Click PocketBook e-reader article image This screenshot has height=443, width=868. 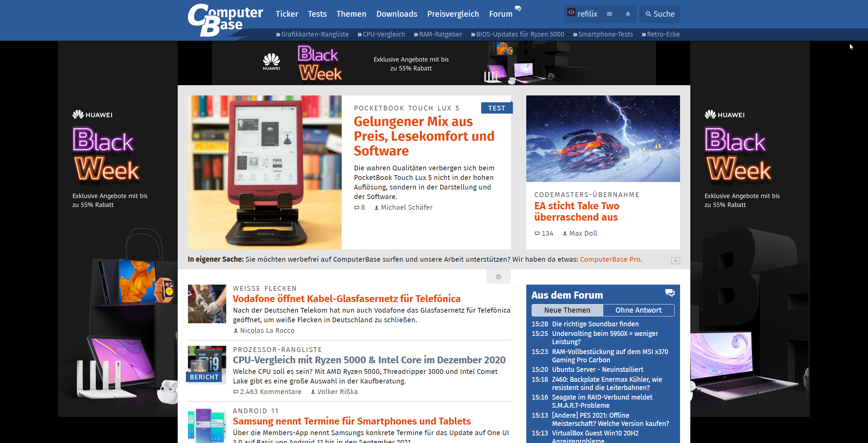click(265, 172)
